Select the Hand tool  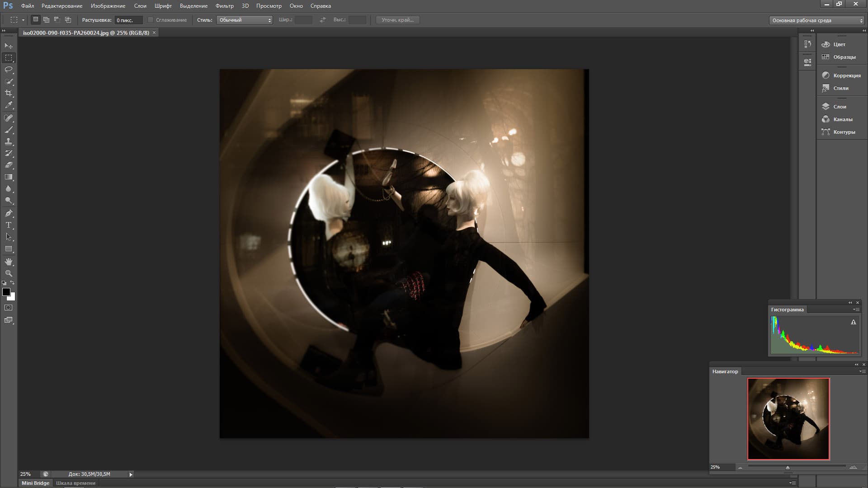pyautogui.click(x=9, y=262)
